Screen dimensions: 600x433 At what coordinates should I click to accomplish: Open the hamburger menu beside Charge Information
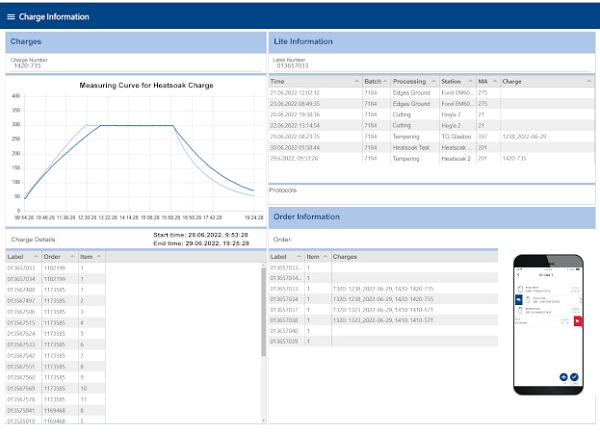(11, 17)
